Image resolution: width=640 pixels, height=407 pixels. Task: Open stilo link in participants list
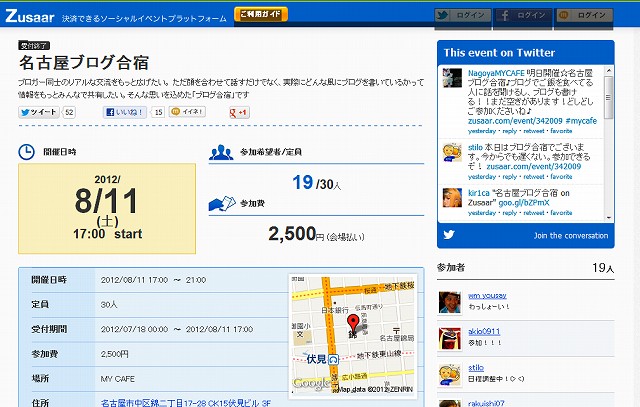tap(476, 368)
